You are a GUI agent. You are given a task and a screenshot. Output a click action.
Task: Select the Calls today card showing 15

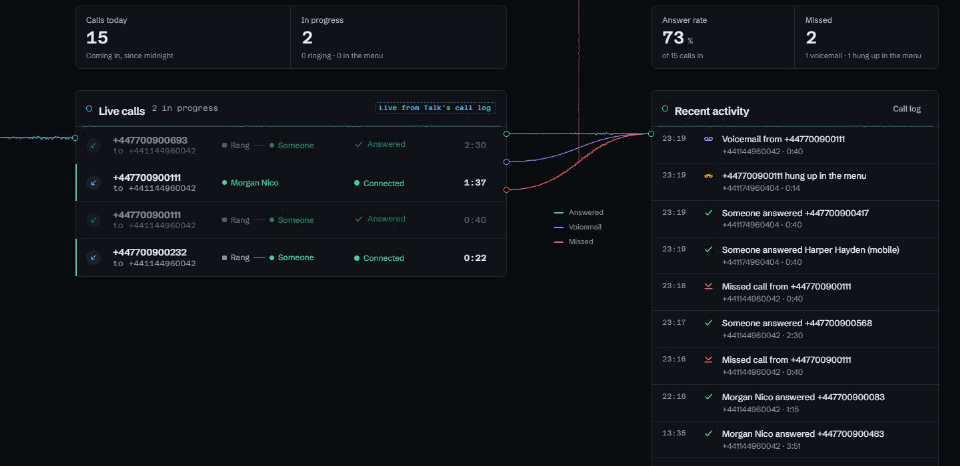(x=183, y=37)
